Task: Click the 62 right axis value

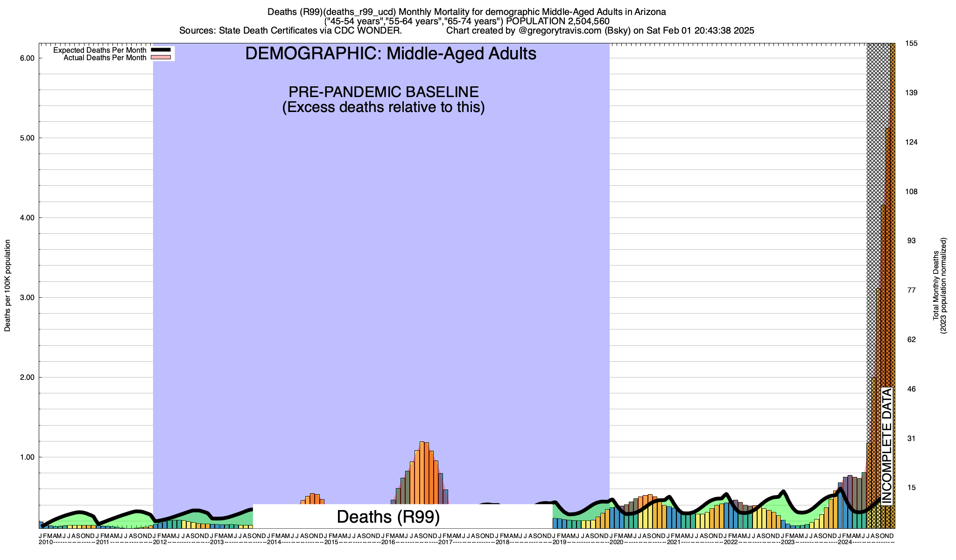Action: (912, 340)
